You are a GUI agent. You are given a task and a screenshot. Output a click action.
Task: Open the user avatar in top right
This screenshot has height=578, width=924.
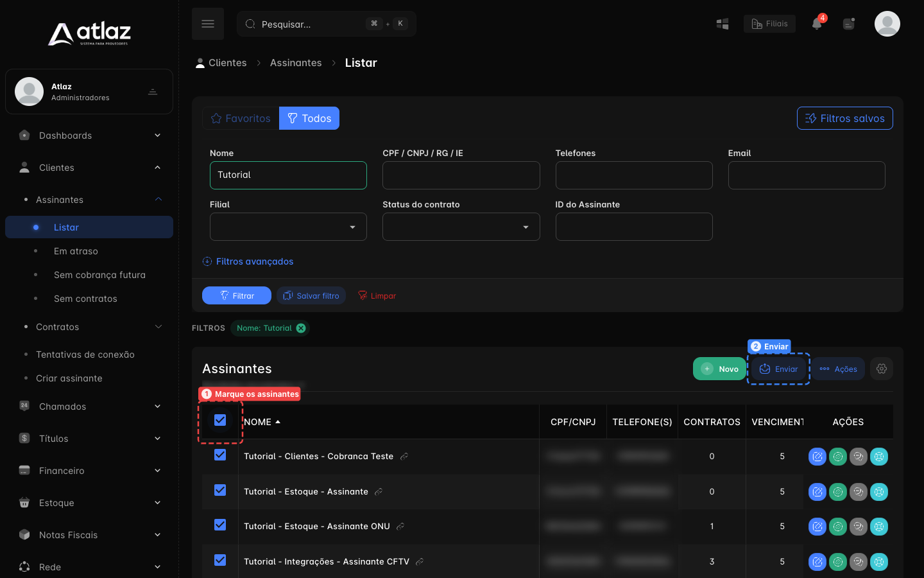pyautogui.click(x=887, y=24)
